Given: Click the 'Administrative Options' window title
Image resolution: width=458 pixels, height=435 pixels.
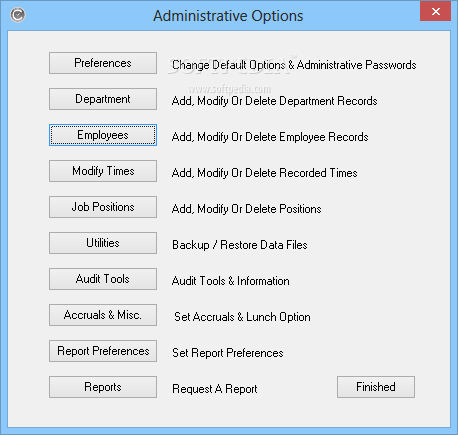Looking at the screenshot, I should click(228, 16).
